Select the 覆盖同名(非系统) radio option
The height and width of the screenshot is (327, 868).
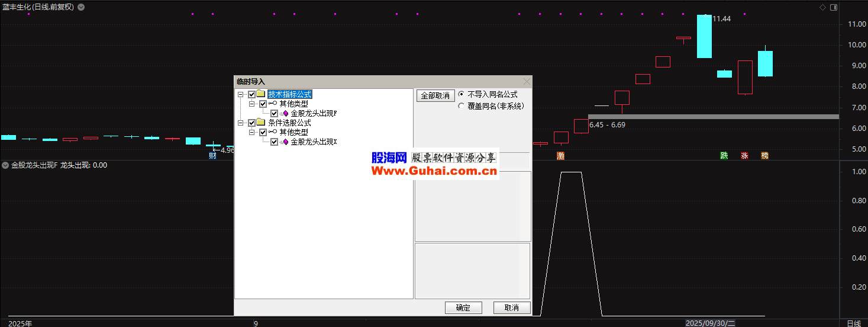pyautogui.click(x=462, y=106)
